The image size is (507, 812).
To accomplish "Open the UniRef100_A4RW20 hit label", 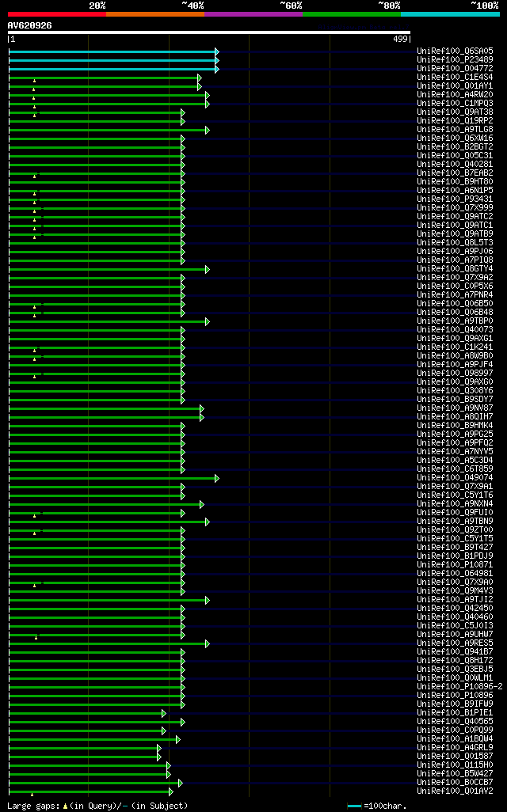I will coord(456,94).
